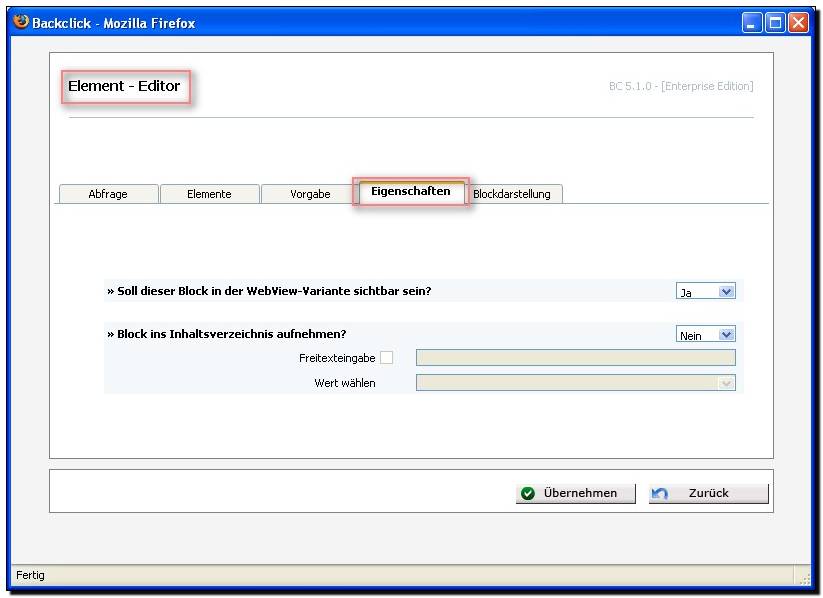The image size is (823, 598).
Task: Click the blue undo arrow icon on Zurück
Action: [659, 493]
